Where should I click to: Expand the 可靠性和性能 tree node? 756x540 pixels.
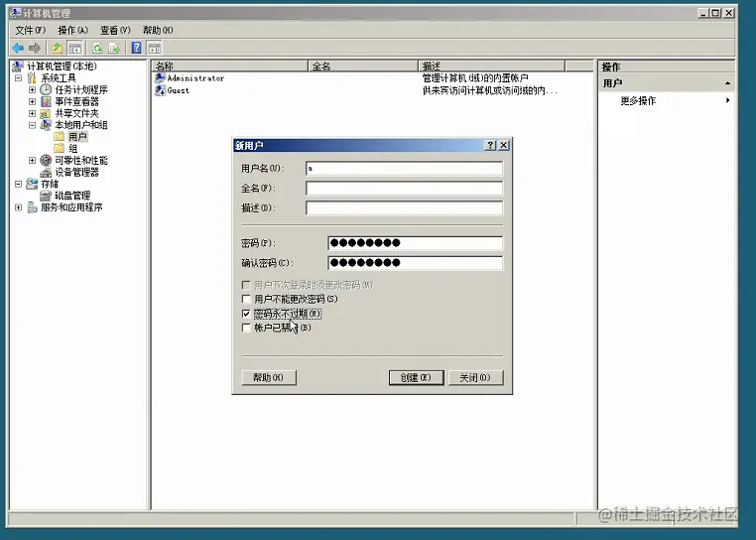(33, 160)
